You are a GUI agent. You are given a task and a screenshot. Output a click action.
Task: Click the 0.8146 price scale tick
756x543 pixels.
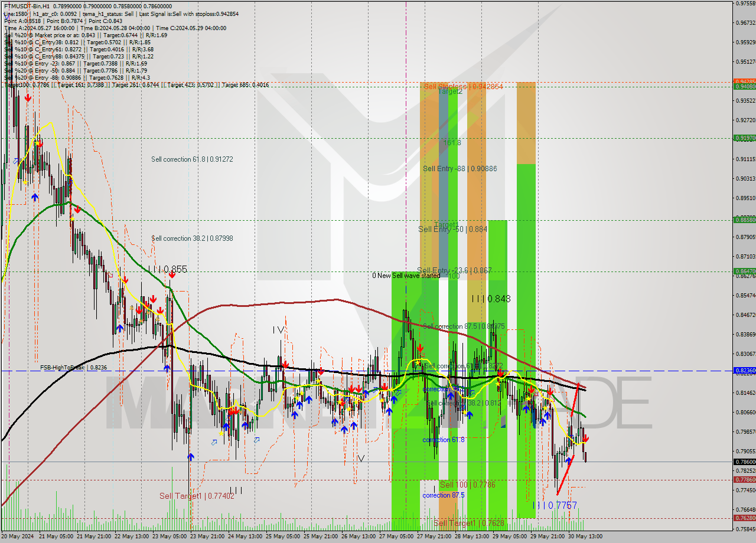(x=745, y=393)
